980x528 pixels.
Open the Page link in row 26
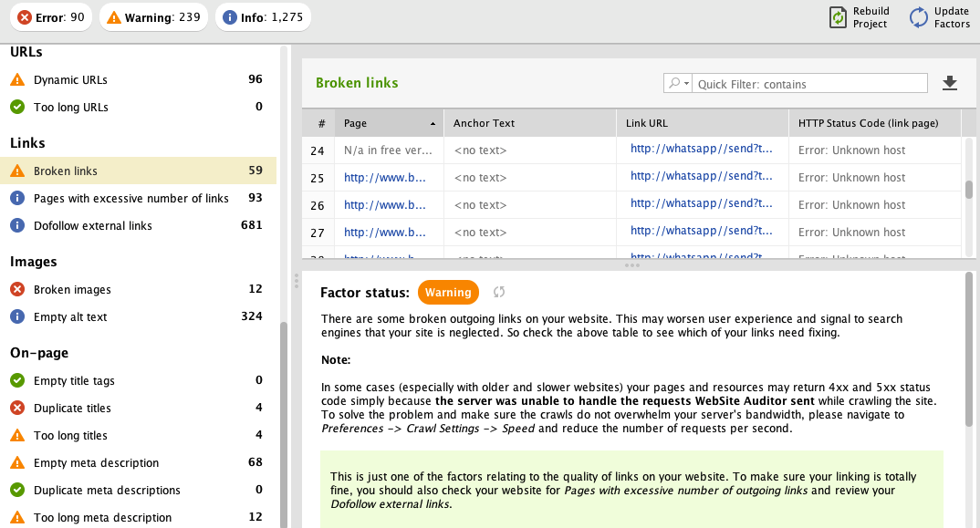click(384, 205)
